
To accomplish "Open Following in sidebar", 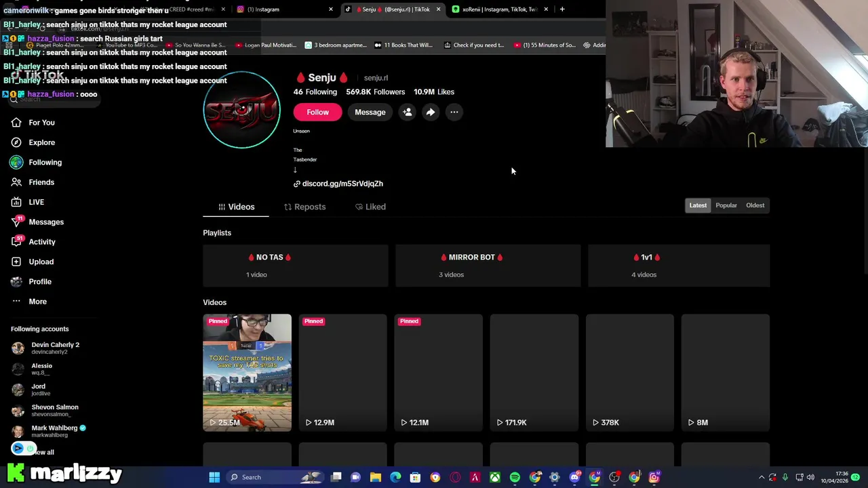I will coord(36,163).
